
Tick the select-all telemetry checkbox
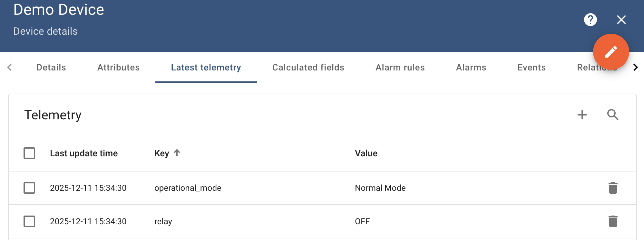pyautogui.click(x=29, y=153)
